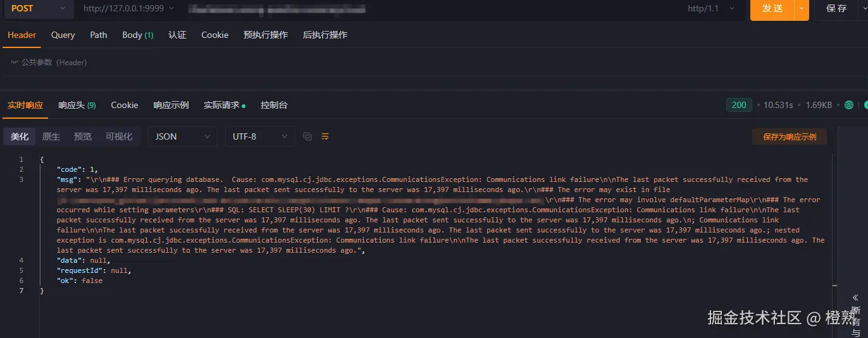Open the 控制台 console tab

(x=274, y=105)
